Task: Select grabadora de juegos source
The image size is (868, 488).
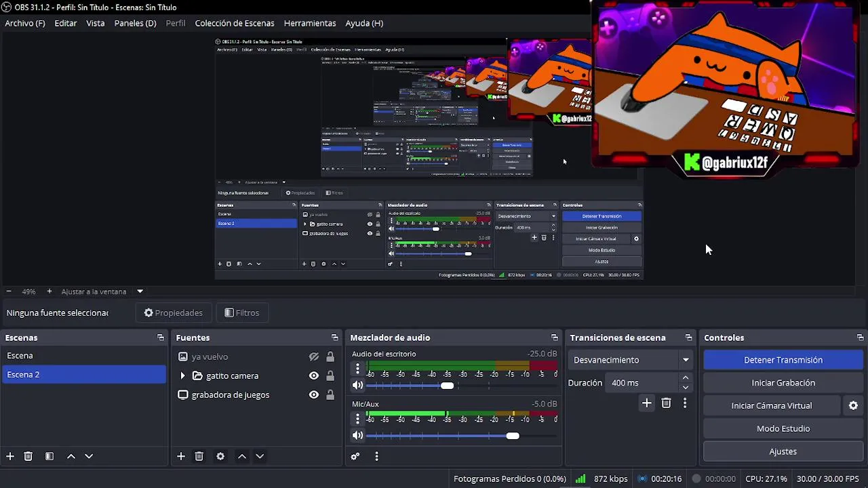Action: coord(231,394)
